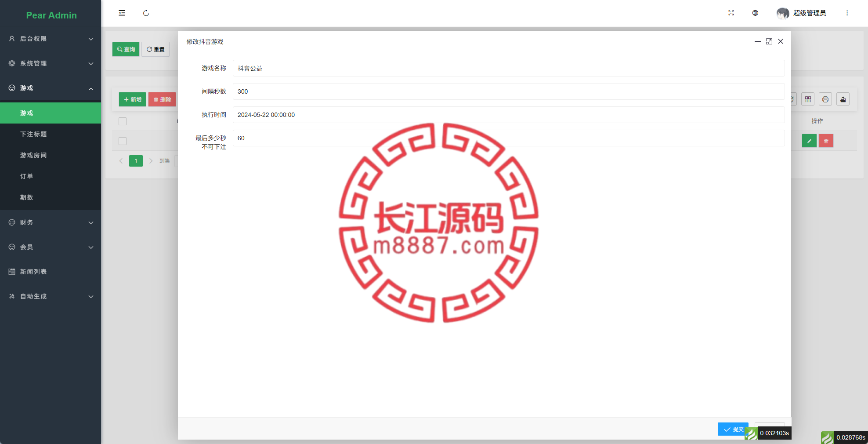Click the export icon in table toolbar

coord(843,99)
